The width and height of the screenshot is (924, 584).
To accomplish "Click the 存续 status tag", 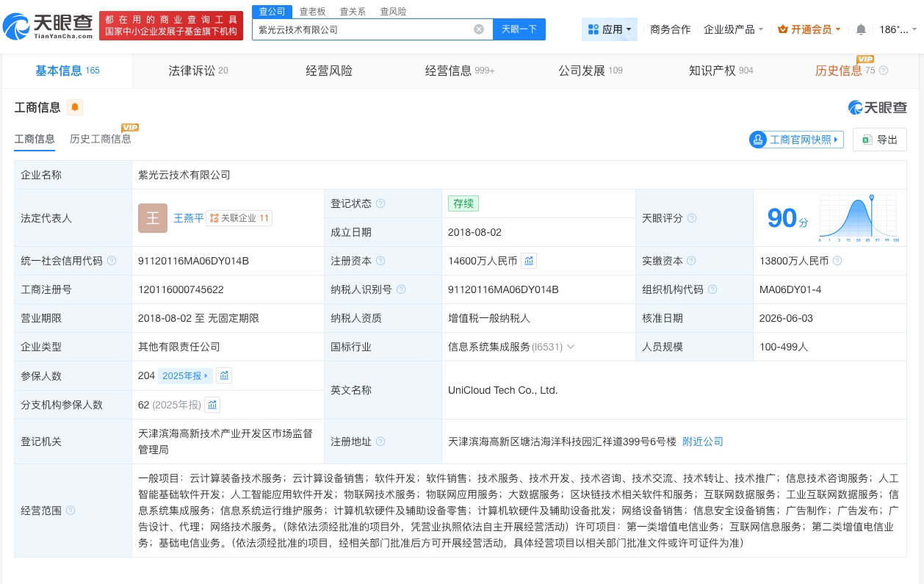I will pos(463,203).
